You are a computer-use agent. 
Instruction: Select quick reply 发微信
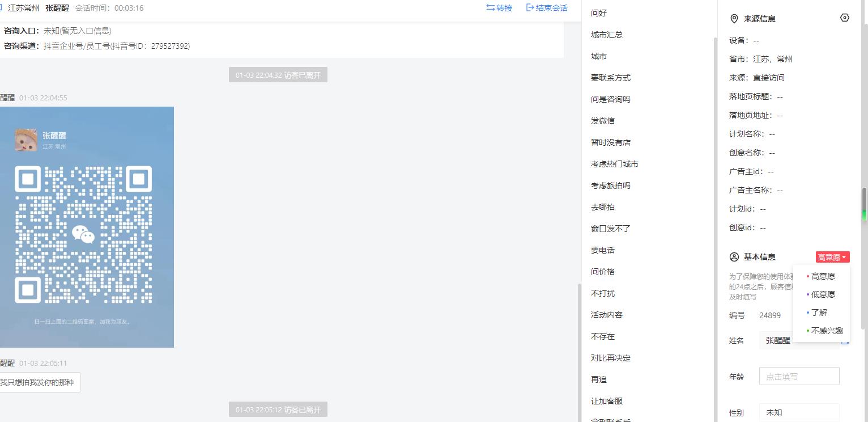pyautogui.click(x=603, y=121)
